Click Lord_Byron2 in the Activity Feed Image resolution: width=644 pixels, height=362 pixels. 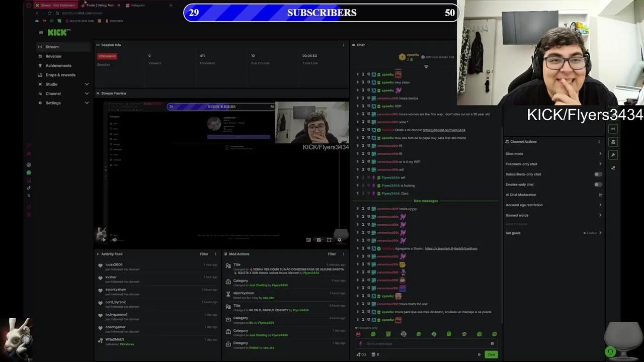[115, 302]
